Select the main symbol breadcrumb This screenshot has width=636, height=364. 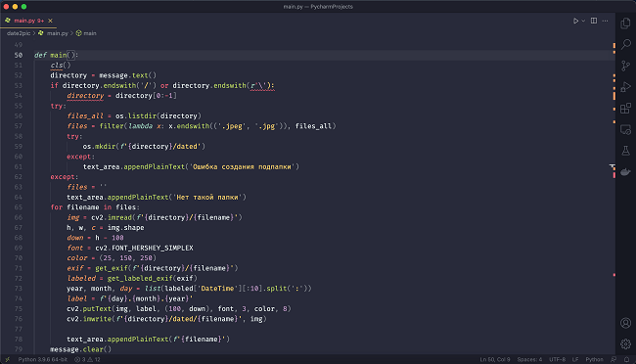pyautogui.click(x=90, y=33)
